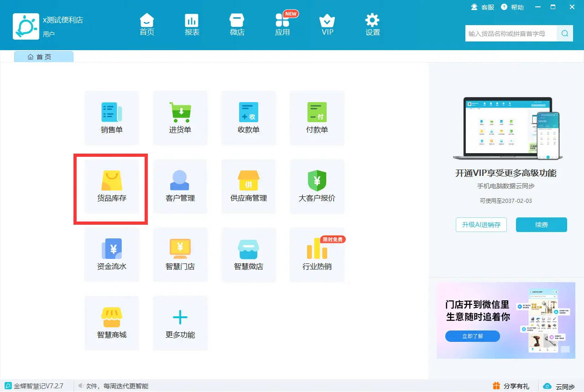Open 微店 in the top navigation

[x=237, y=25]
